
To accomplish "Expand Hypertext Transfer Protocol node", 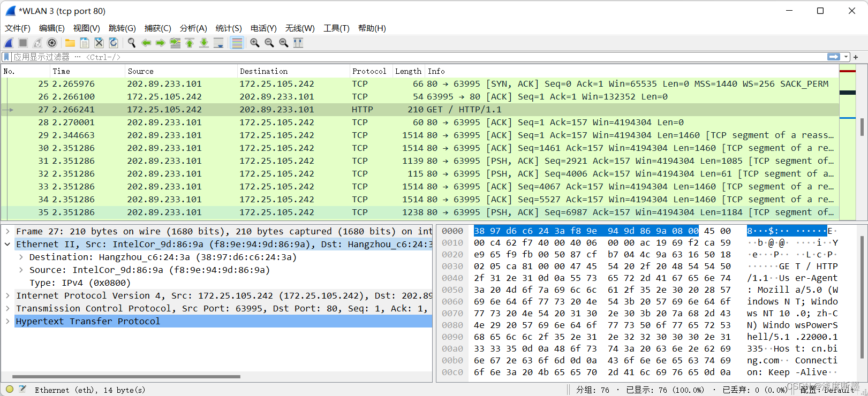I will tap(7, 322).
